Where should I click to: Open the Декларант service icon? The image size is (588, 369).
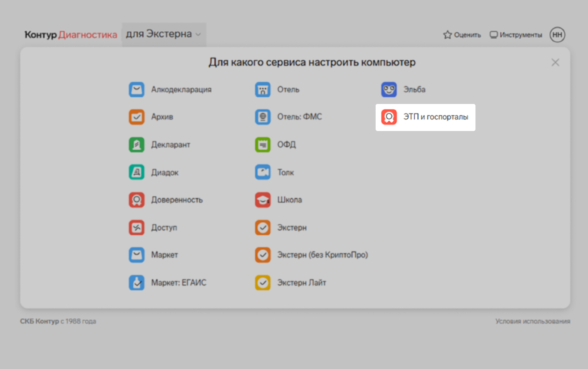tap(137, 145)
